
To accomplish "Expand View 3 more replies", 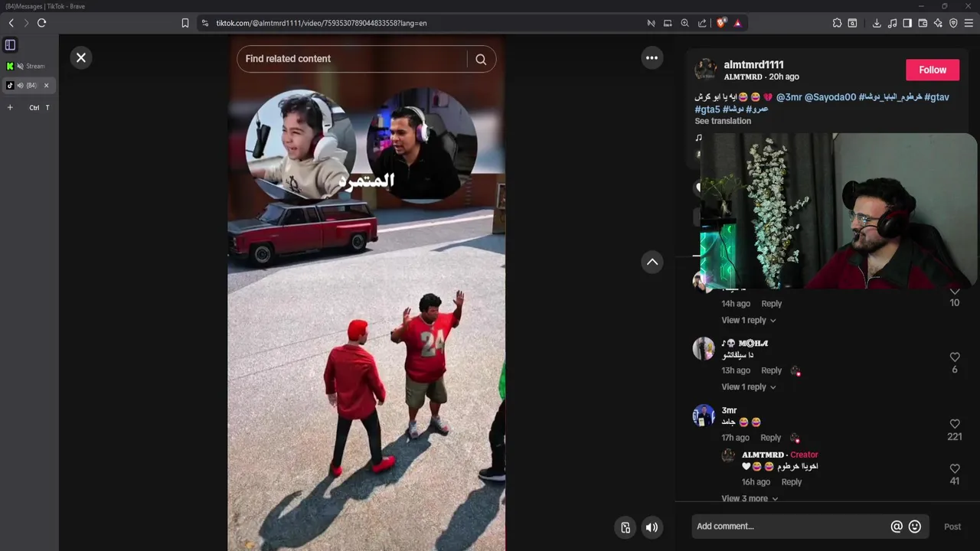I will point(750,498).
